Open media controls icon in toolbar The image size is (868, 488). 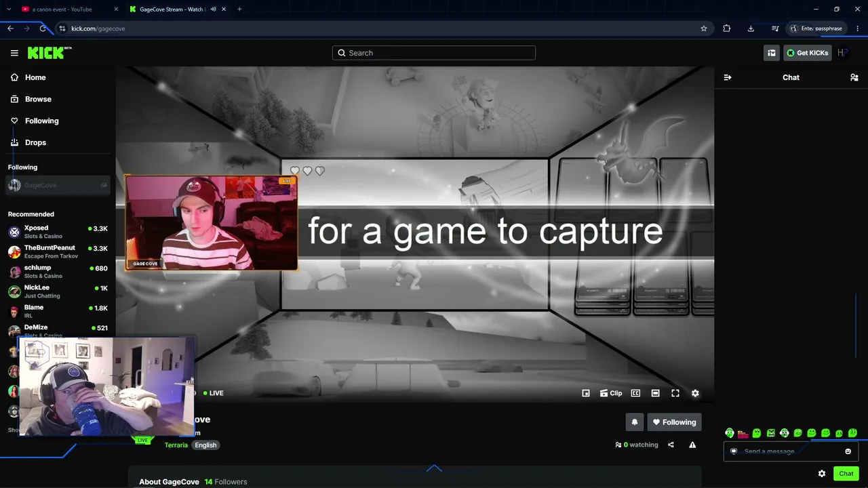click(775, 28)
